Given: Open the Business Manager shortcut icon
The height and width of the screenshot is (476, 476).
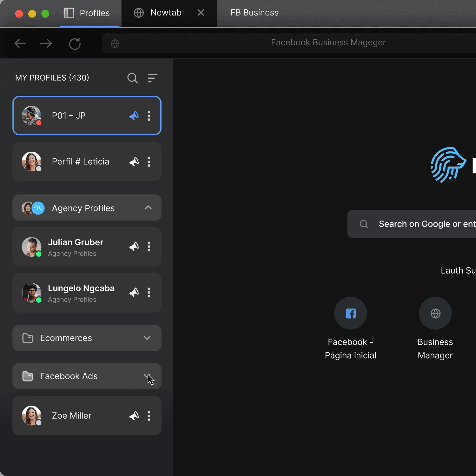Looking at the screenshot, I should 435,313.
